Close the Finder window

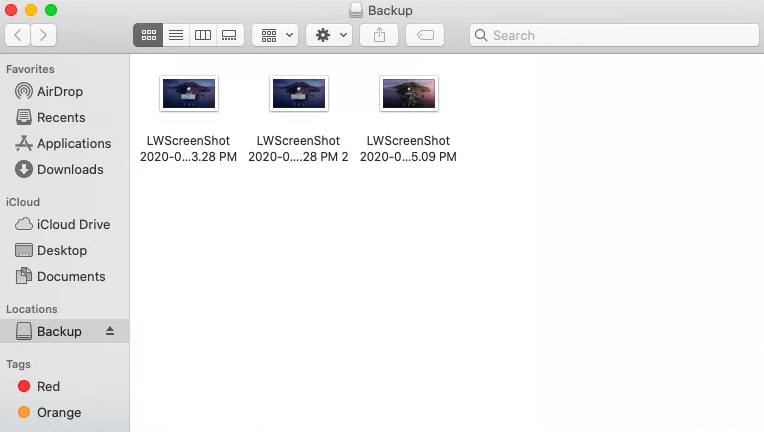[x=11, y=10]
